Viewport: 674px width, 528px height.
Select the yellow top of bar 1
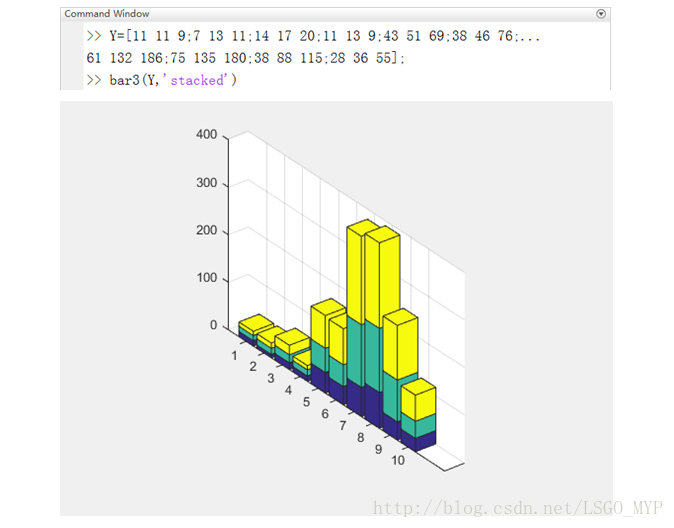click(x=256, y=323)
